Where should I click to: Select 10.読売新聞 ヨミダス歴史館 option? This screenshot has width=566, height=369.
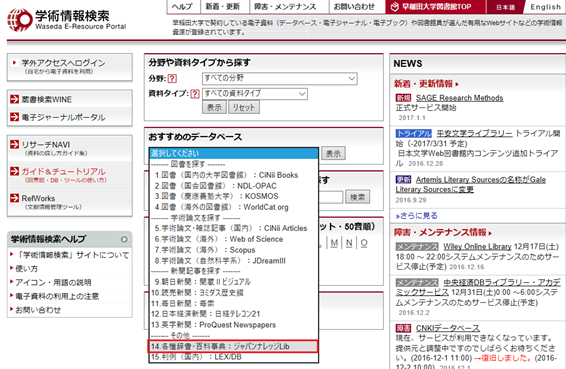(x=234, y=292)
